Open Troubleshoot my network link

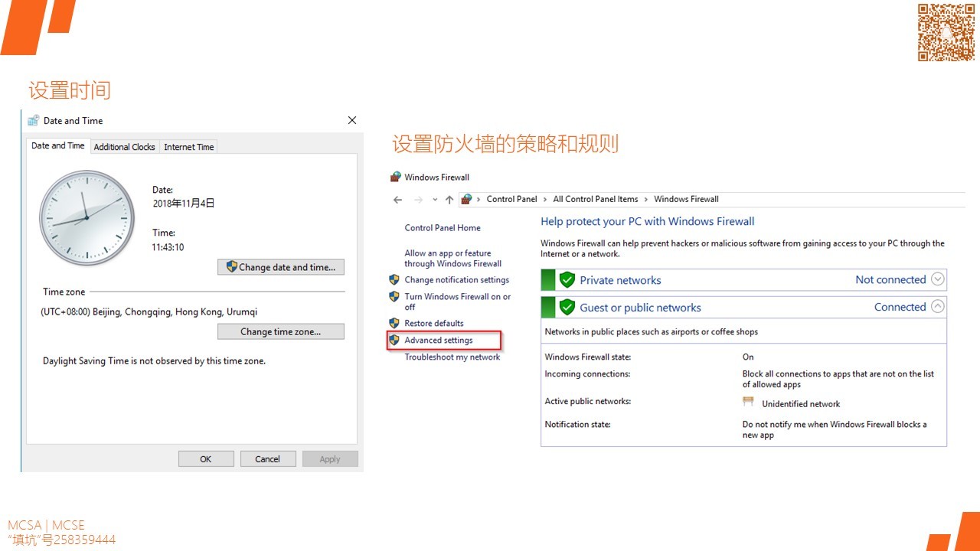[452, 357]
